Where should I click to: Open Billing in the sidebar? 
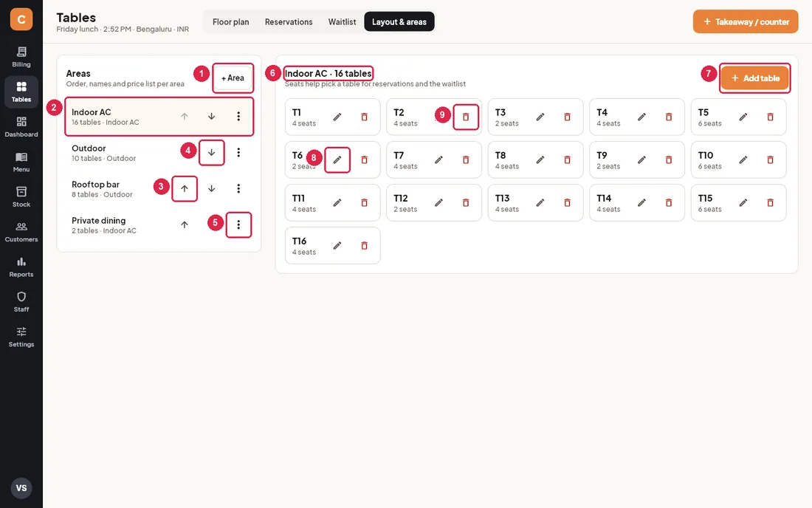(x=21, y=57)
